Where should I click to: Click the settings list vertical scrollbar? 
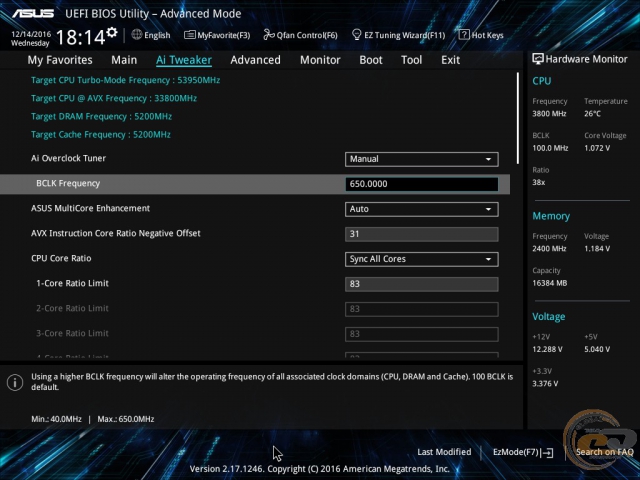518,118
